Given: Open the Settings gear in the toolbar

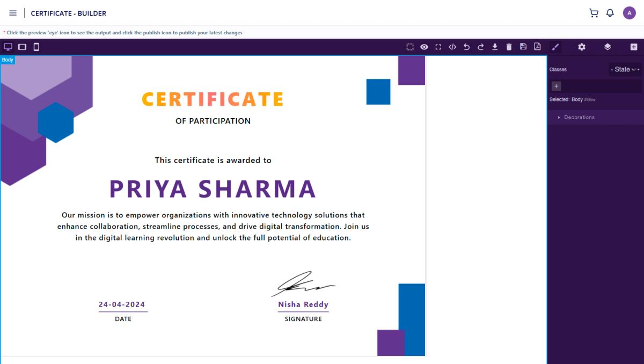Looking at the screenshot, I should coord(581,47).
